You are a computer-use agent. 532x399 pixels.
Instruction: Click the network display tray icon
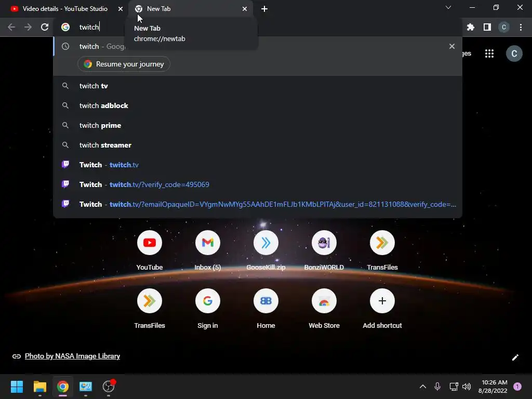[x=454, y=386]
